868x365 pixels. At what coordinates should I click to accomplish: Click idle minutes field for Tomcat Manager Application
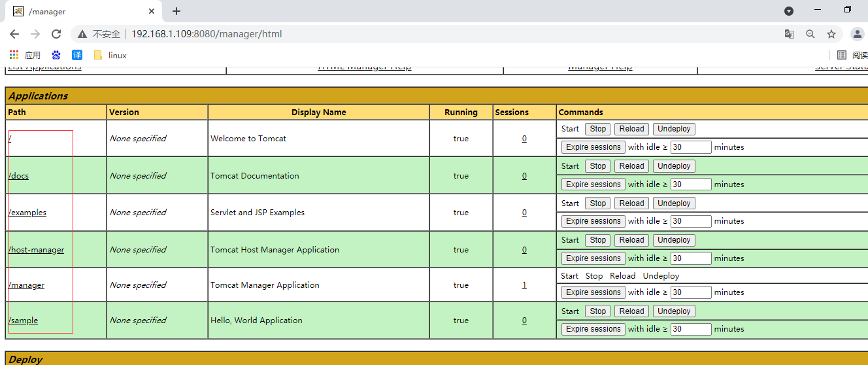pyautogui.click(x=691, y=292)
